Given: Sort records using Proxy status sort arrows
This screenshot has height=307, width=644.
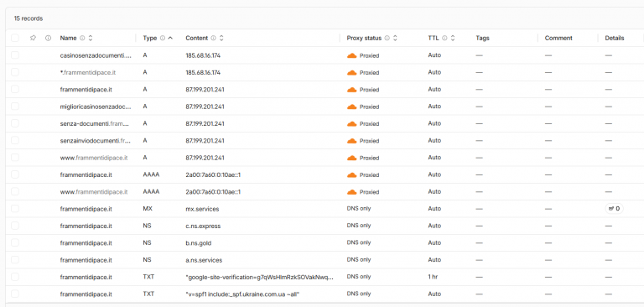Looking at the screenshot, I should coord(395,38).
